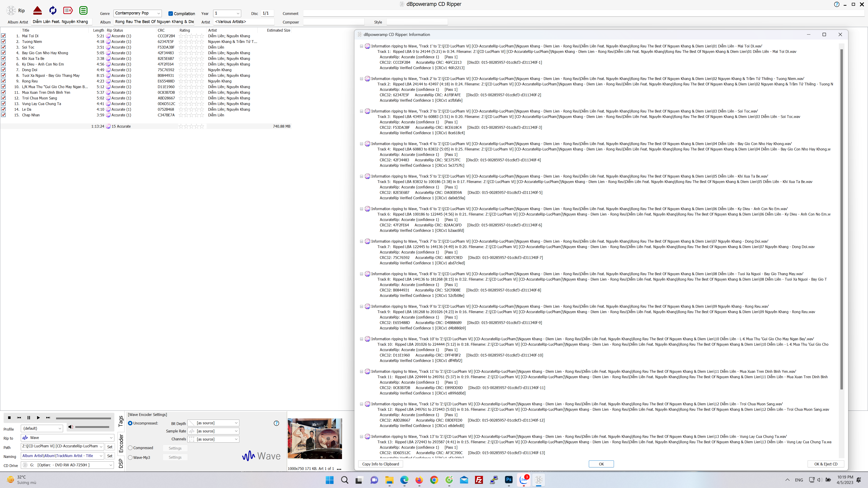Click the Next track playback button

pos(48,418)
